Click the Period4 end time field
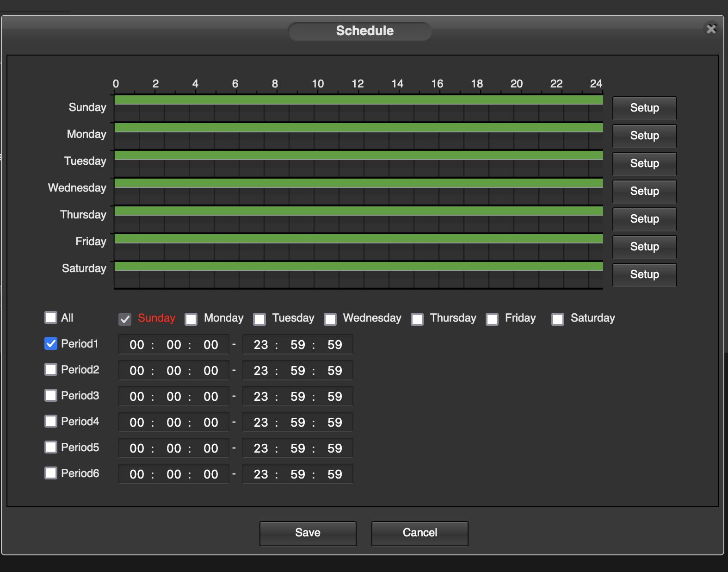Screen dimensions: 728x572 (x=298, y=423)
